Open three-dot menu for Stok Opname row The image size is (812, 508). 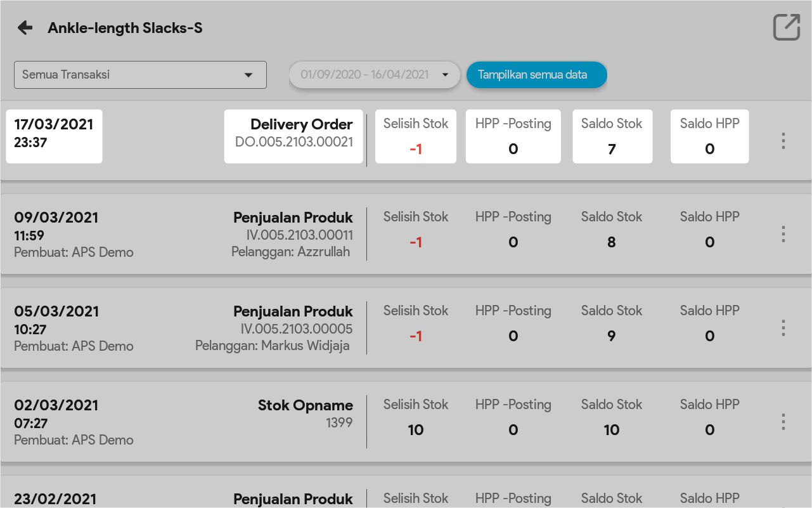click(783, 422)
